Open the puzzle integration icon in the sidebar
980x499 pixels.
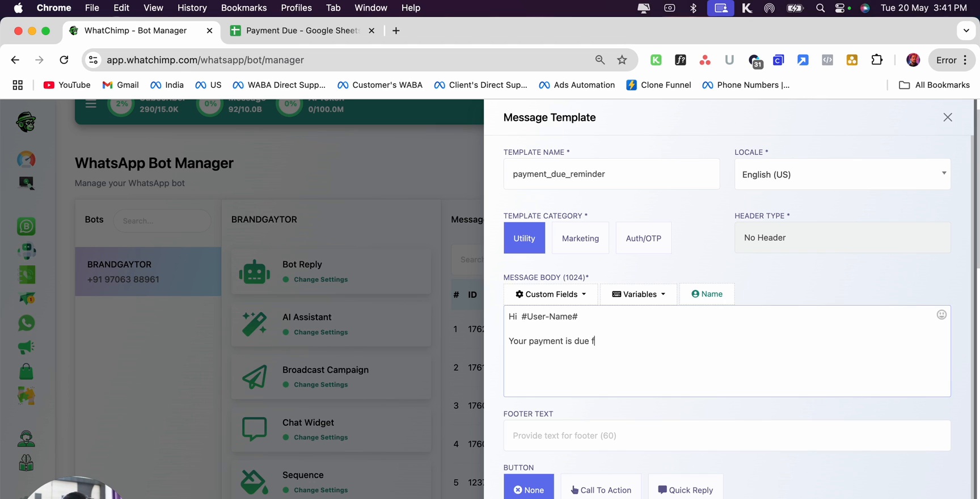(26, 396)
